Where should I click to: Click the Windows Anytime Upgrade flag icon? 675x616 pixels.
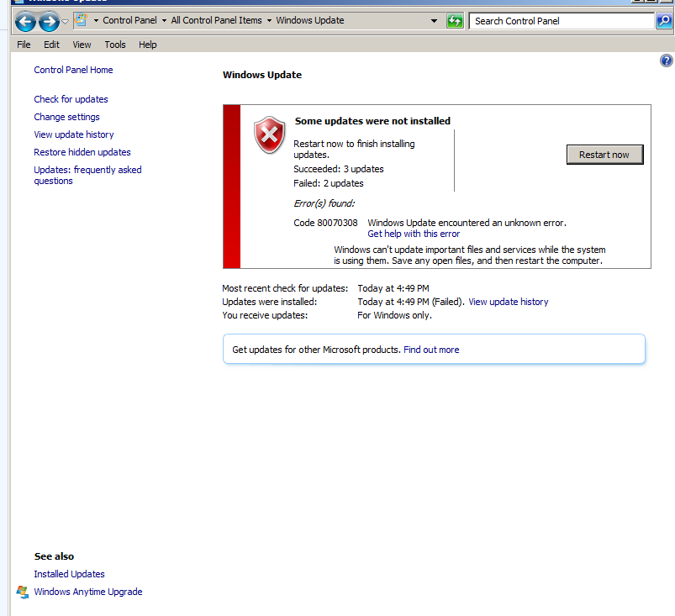click(x=23, y=592)
